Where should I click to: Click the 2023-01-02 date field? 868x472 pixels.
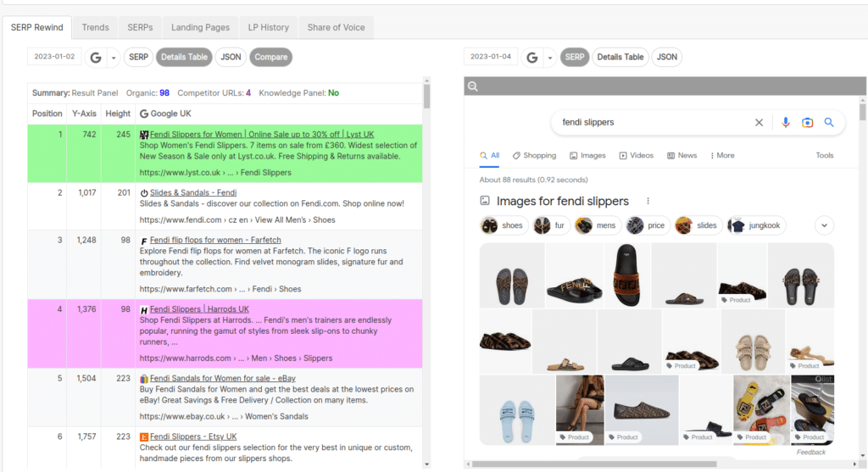(x=54, y=57)
